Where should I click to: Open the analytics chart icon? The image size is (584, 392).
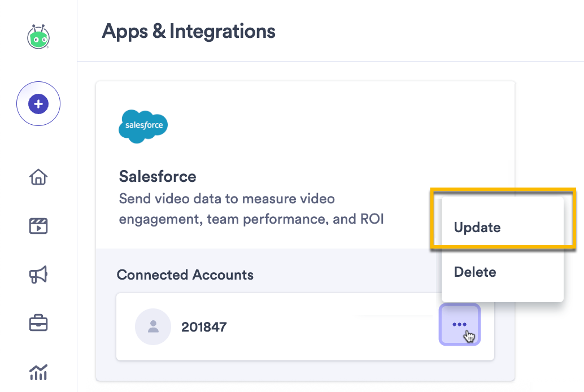coord(38,372)
